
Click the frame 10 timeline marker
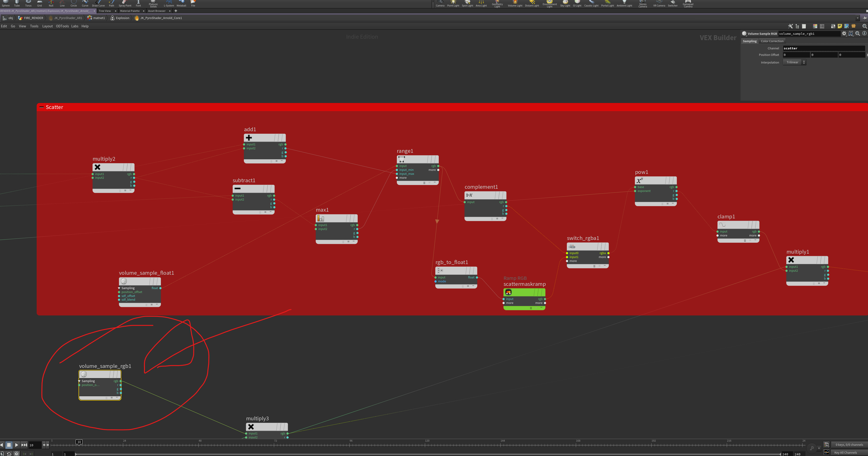pyautogui.click(x=79, y=442)
